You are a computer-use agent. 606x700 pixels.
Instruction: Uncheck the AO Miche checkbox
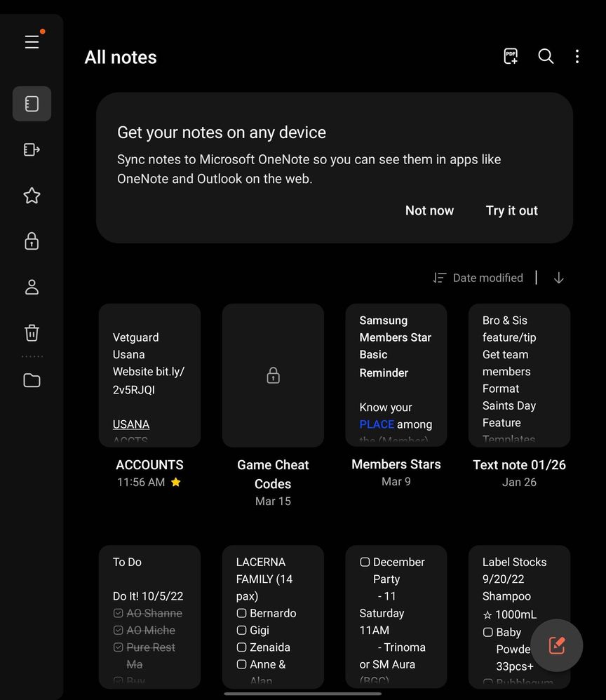coord(119,631)
